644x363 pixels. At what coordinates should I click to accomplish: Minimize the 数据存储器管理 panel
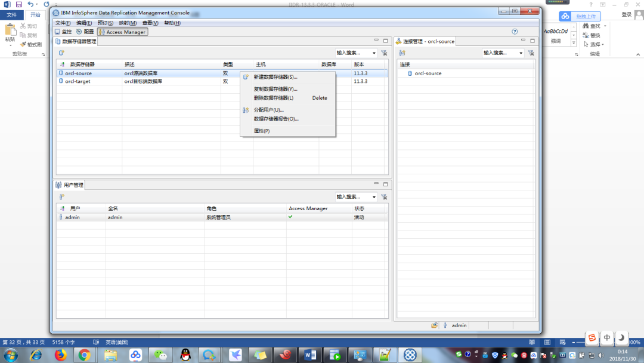click(376, 40)
